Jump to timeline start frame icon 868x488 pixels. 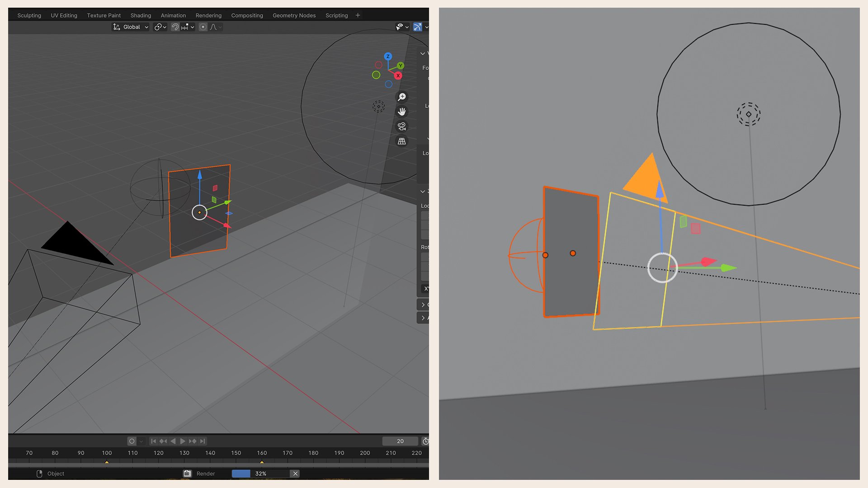coord(153,441)
